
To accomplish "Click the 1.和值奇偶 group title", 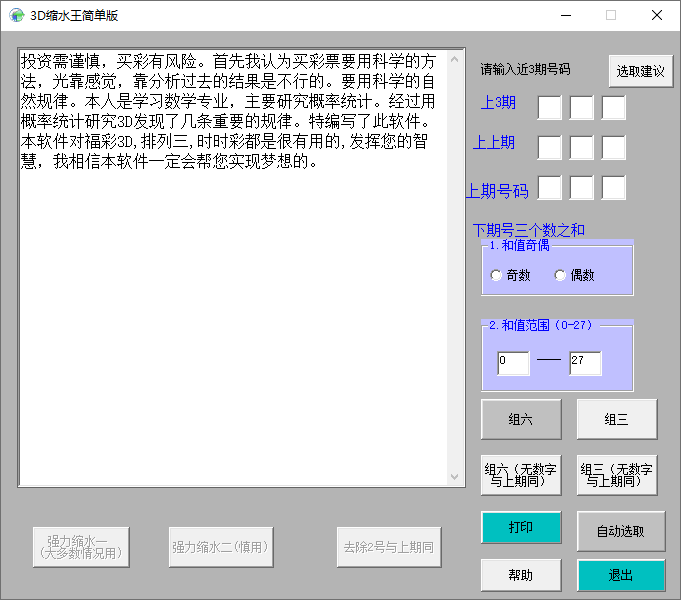I will click(x=519, y=245).
